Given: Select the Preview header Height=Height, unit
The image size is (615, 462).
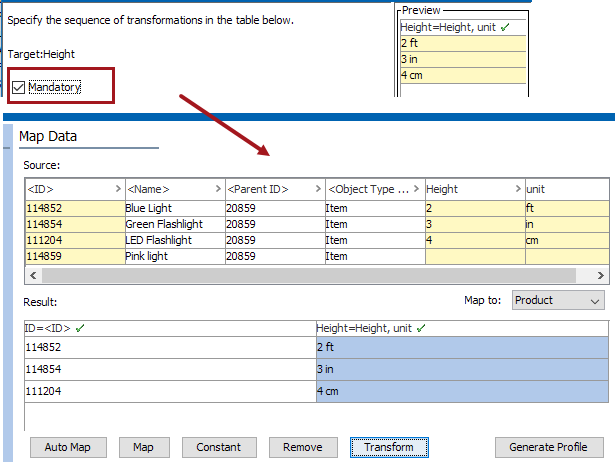Looking at the screenshot, I should (x=463, y=27).
